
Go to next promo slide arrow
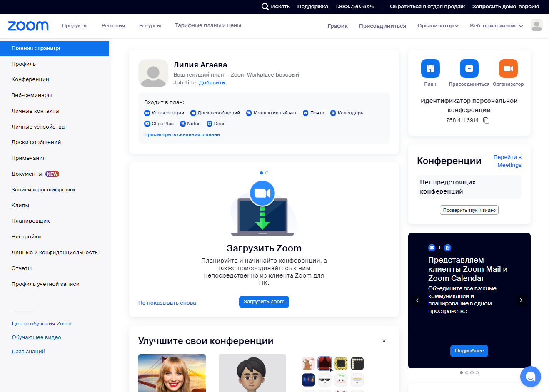coord(521,300)
